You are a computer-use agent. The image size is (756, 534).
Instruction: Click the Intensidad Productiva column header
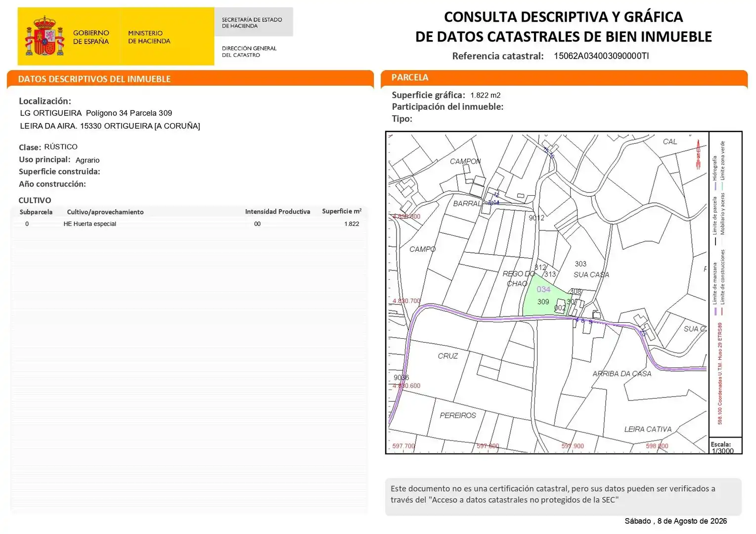click(278, 212)
